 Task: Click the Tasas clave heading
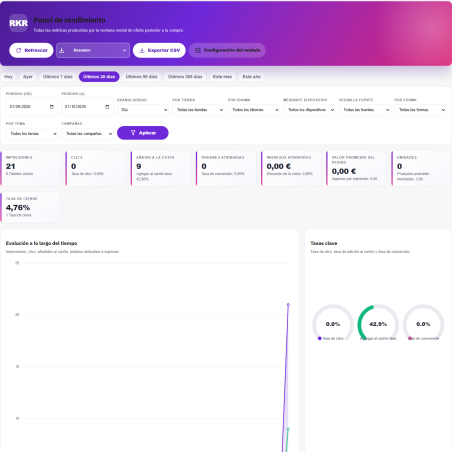tap(324, 243)
